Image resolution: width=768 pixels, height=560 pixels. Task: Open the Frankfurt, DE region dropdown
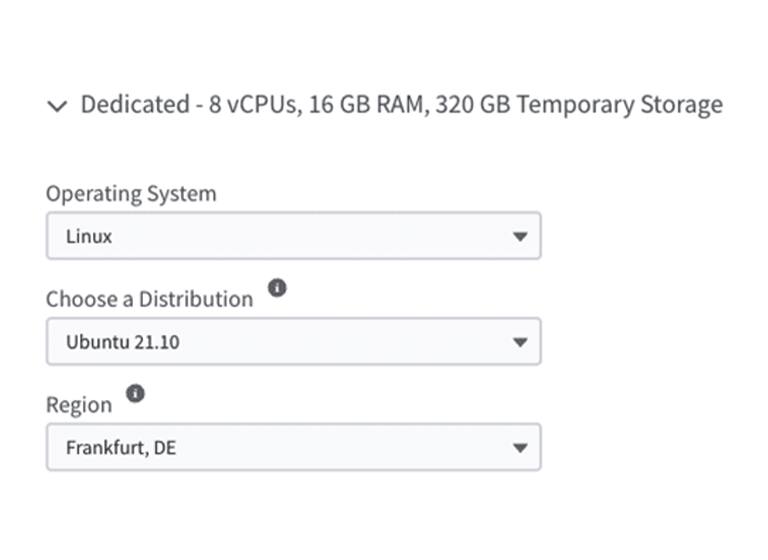click(293, 448)
